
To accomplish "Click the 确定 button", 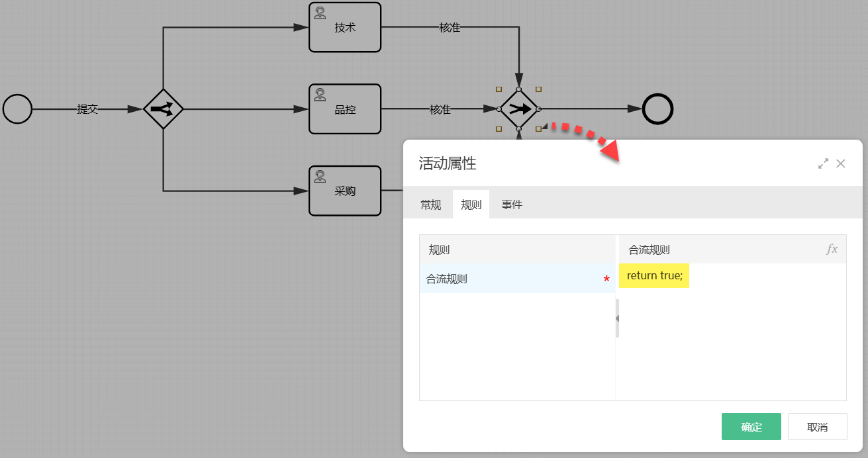I will point(751,427).
